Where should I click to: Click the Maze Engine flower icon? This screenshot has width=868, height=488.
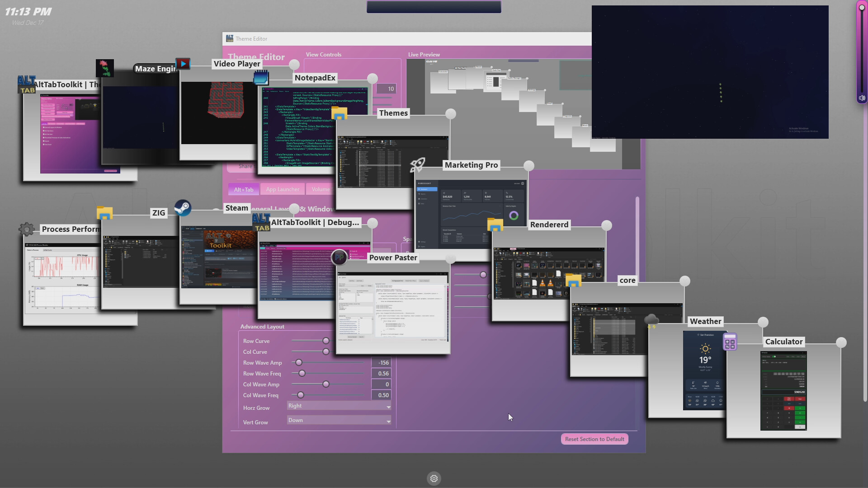click(x=105, y=68)
